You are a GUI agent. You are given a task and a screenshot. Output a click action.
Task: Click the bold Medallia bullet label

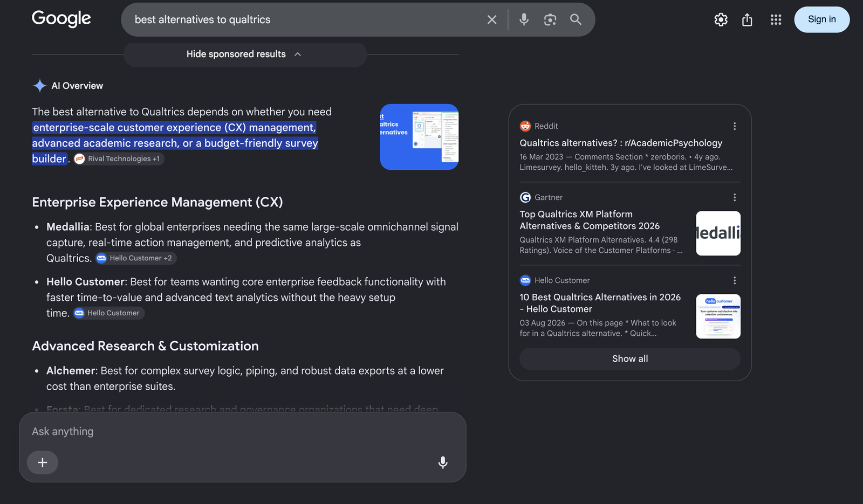point(68,227)
